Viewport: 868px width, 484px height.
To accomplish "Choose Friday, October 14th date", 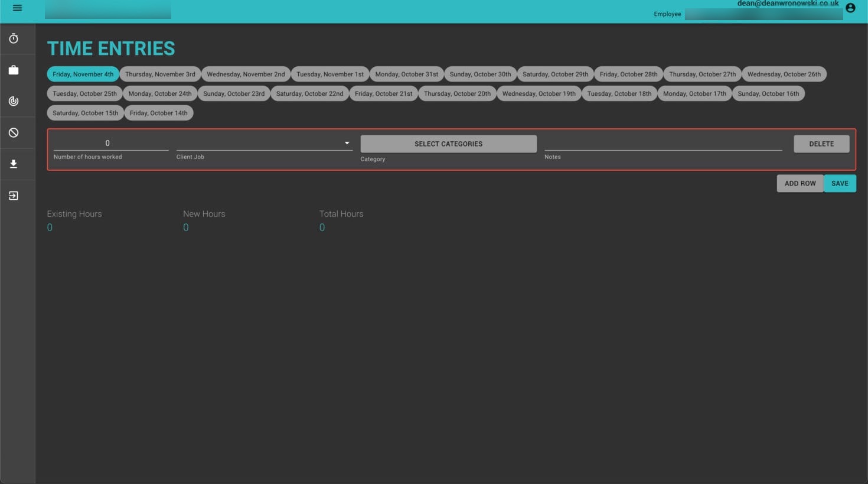I will pos(159,113).
